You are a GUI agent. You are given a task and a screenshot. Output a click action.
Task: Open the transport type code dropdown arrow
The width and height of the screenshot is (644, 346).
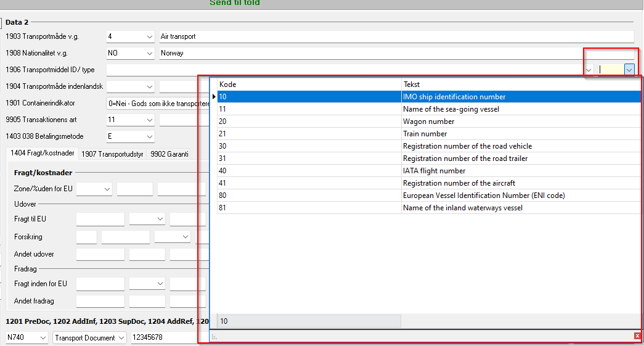[x=629, y=70]
